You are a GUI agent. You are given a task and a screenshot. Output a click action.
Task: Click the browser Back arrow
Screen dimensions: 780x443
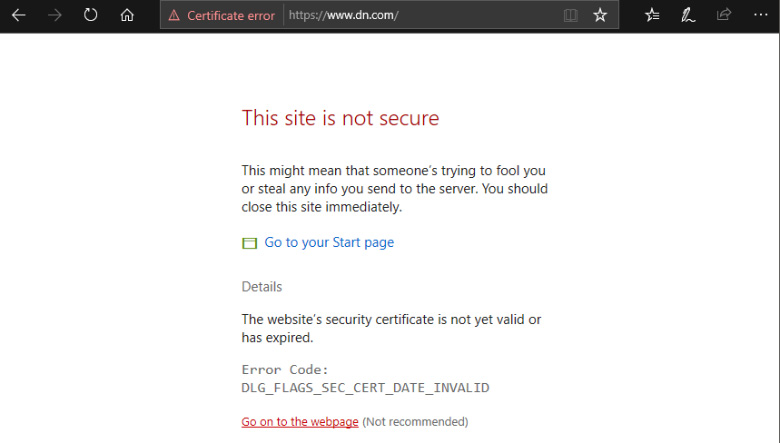click(x=18, y=15)
